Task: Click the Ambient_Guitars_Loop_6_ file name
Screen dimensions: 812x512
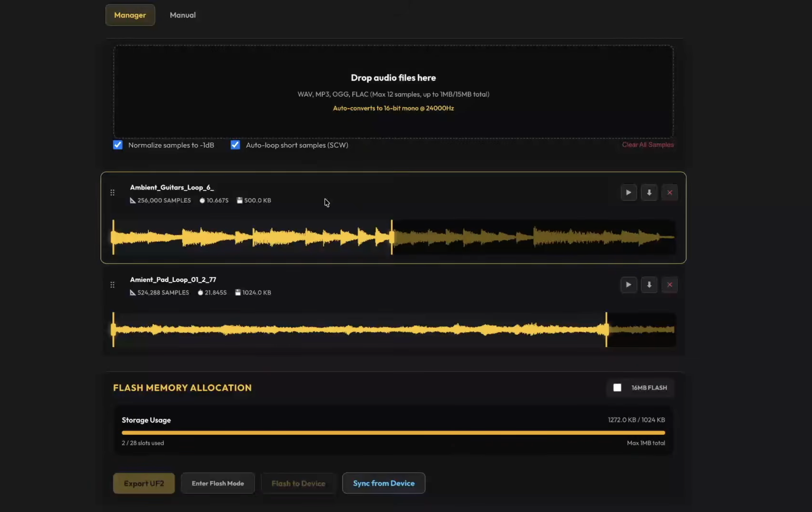Action: [172, 188]
